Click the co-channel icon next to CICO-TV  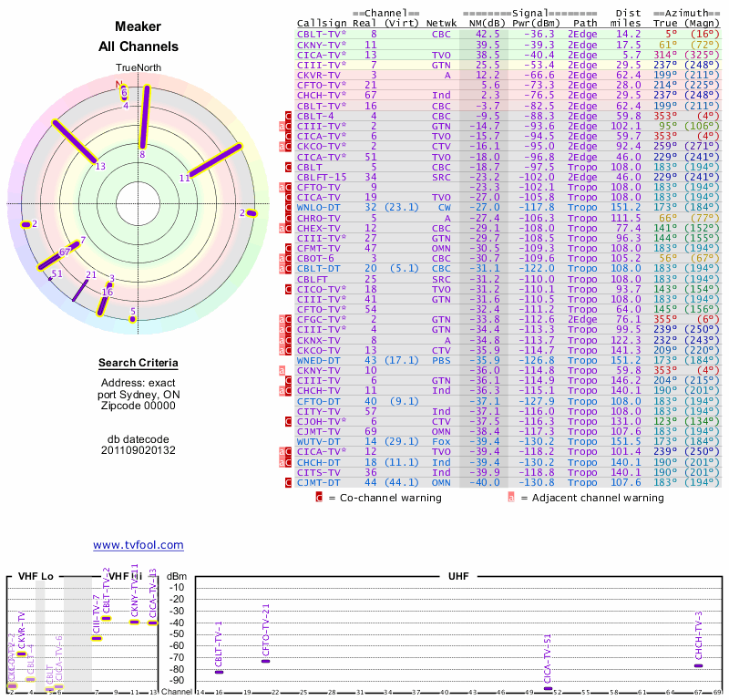pyautogui.click(x=289, y=289)
